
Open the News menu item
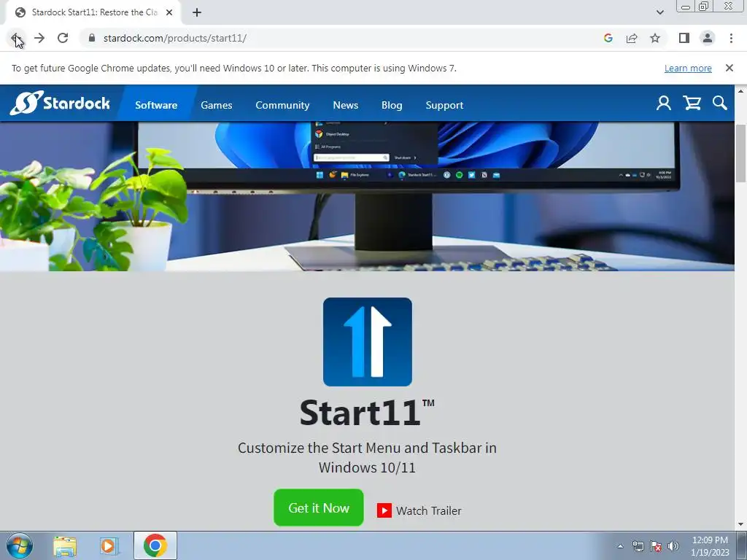point(345,105)
